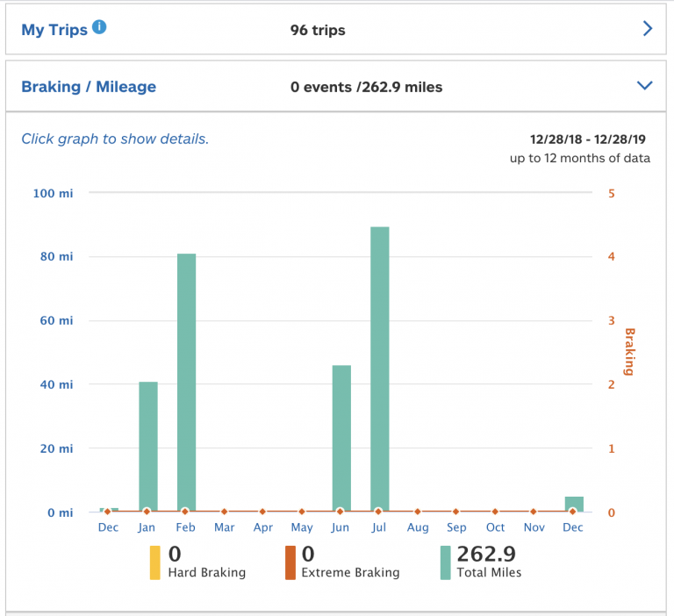The width and height of the screenshot is (674, 616).
Task: Click the 0 events / 262.9 miles summary
Action: pos(366,87)
